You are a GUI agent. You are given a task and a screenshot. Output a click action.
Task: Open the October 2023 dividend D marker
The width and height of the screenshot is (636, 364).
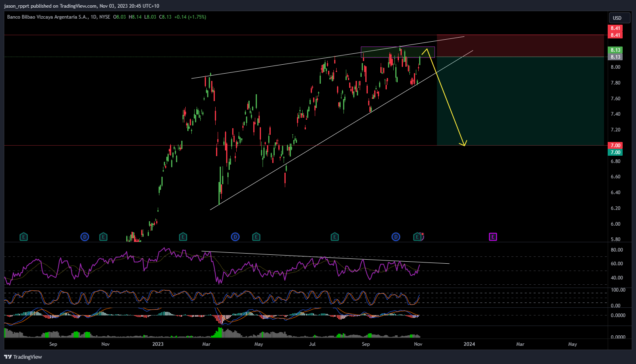click(396, 237)
